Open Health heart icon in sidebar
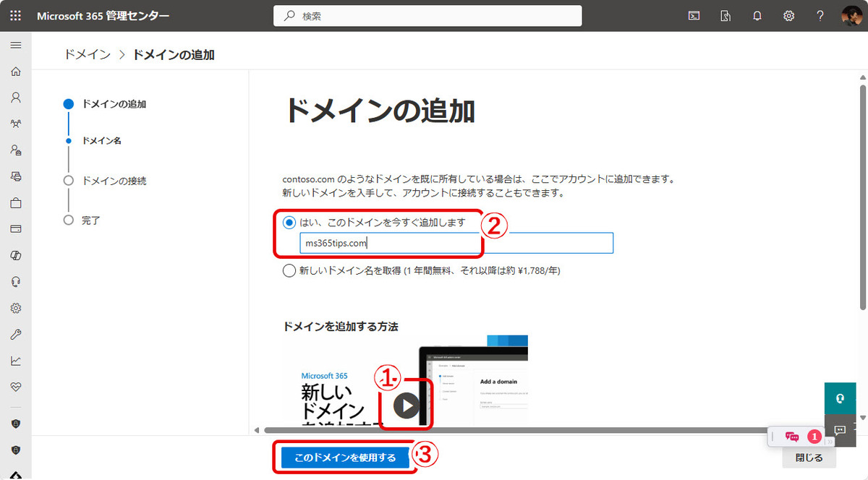 click(x=16, y=387)
